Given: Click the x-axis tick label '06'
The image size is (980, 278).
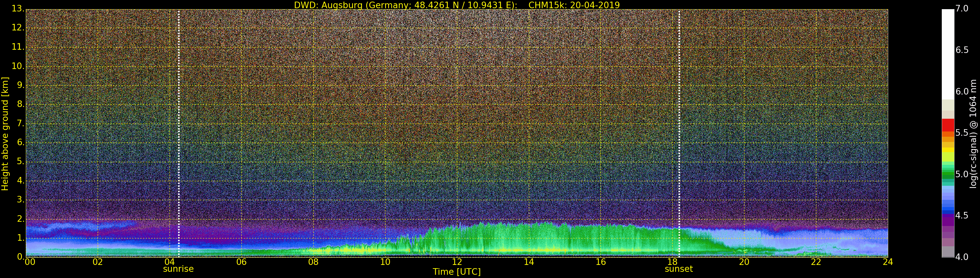Looking at the screenshot, I should (x=242, y=262).
